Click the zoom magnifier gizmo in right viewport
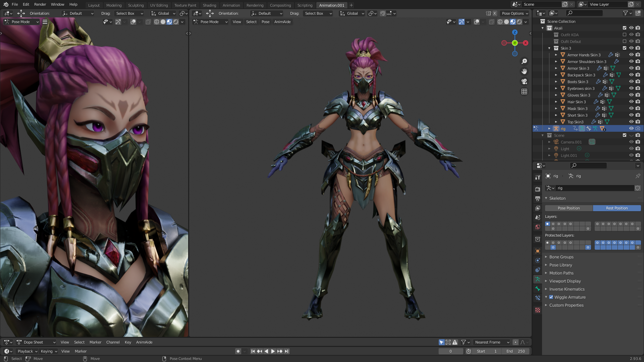Screen dimensions: 644x362 524,61
